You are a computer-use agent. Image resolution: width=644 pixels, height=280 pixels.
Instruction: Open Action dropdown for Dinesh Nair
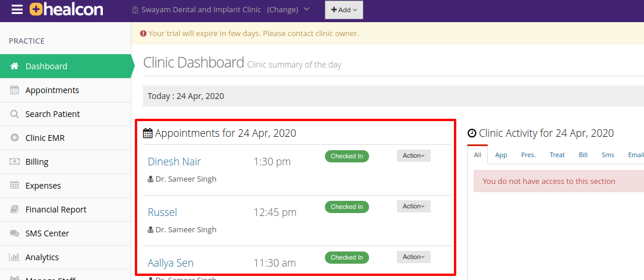(414, 155)
